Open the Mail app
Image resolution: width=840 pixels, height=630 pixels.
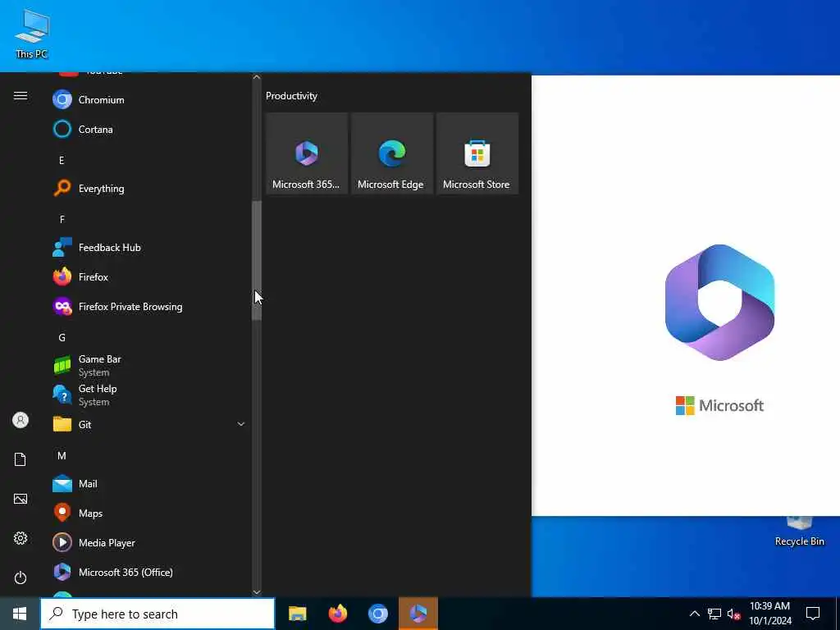[149, 484]
